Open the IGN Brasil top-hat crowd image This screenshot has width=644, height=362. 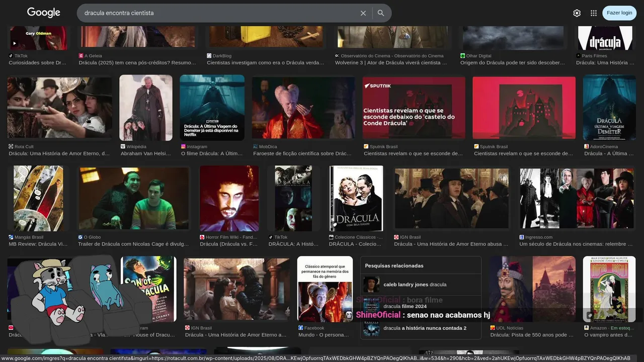tap(451, 199)
